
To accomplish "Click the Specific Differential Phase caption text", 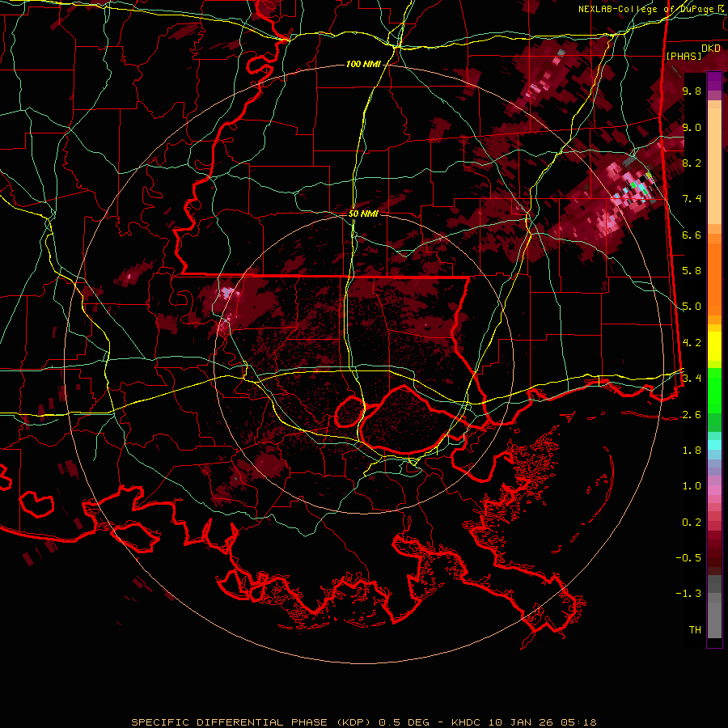I will pyautogui.click(x=364, y=722).
